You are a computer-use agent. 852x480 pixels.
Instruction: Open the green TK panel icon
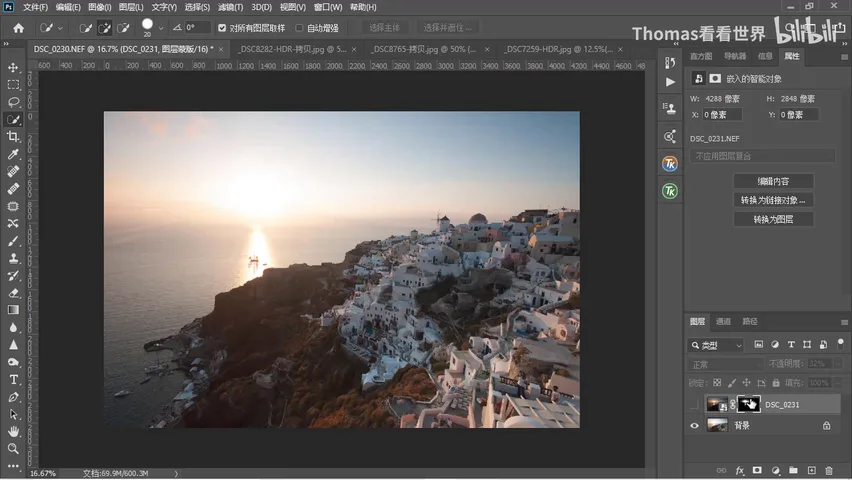click(x=670, y=191)
